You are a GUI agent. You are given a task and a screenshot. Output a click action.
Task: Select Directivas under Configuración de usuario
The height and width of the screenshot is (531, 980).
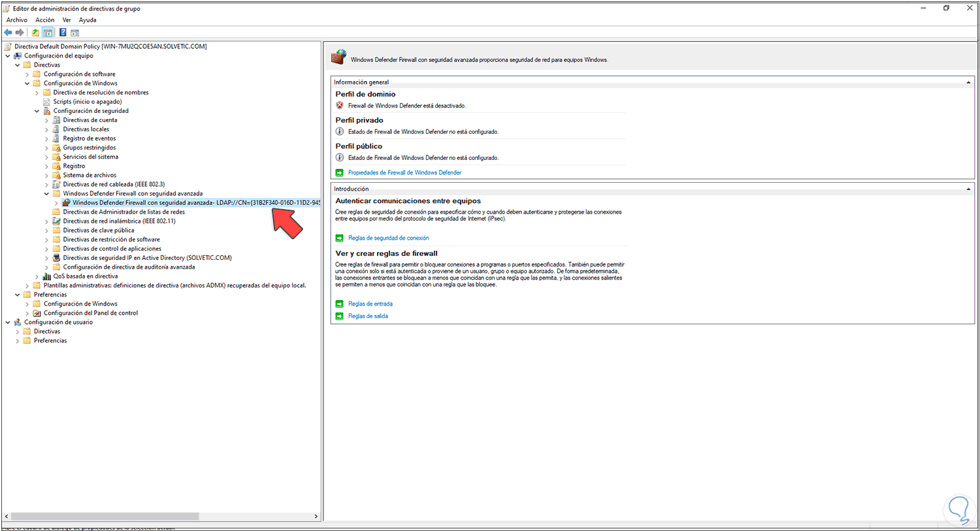47,331
